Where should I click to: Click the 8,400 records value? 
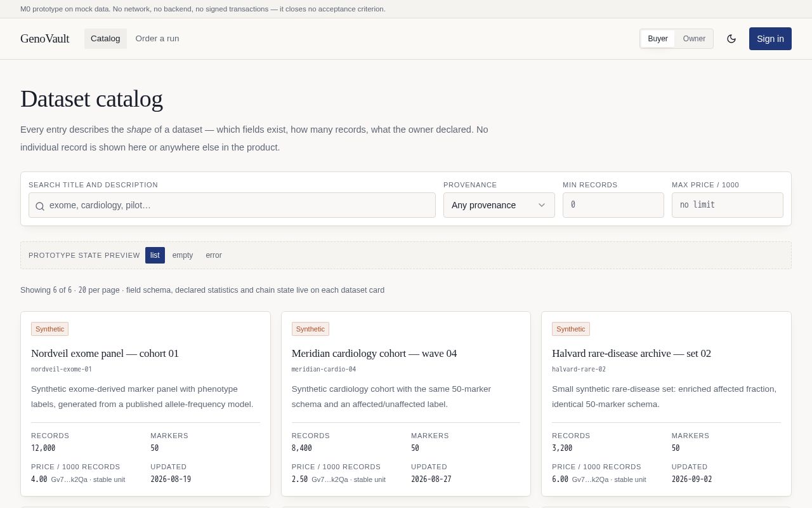click(x=302, y=448)
